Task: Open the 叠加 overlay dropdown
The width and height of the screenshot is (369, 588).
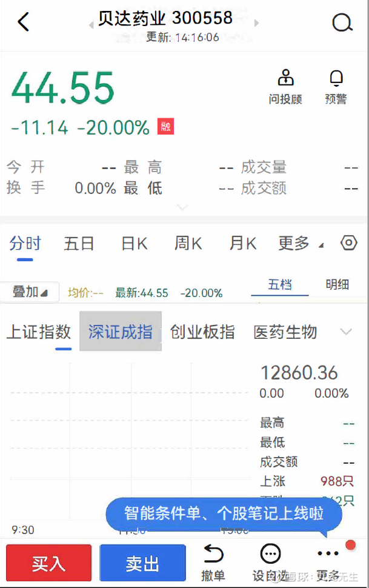Action: coord(30,292)
